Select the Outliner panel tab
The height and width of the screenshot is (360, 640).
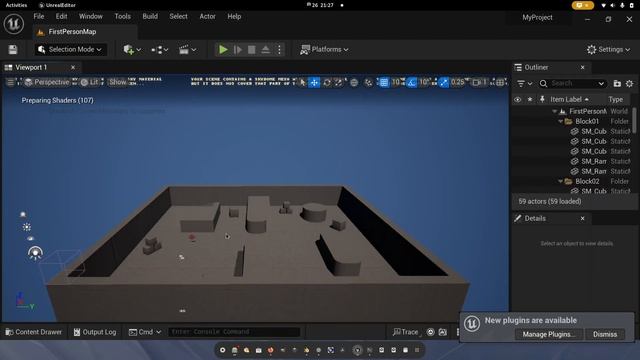[536, 67]
